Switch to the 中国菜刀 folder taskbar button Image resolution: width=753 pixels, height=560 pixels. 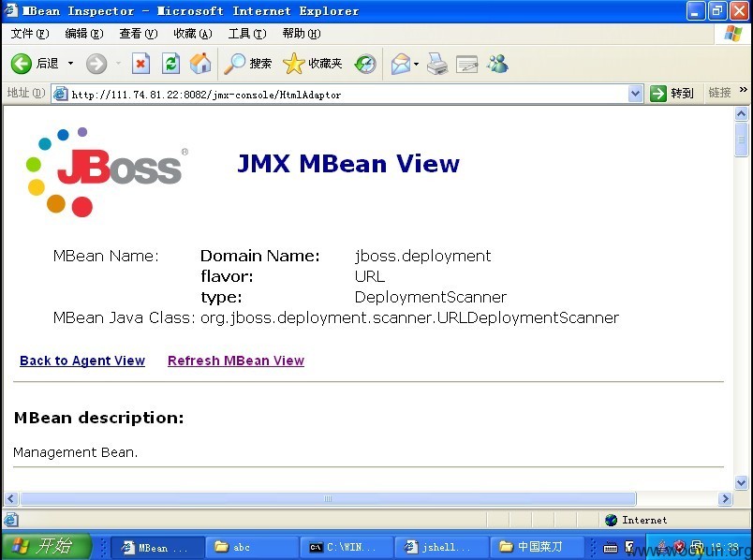tap(536, 547)
